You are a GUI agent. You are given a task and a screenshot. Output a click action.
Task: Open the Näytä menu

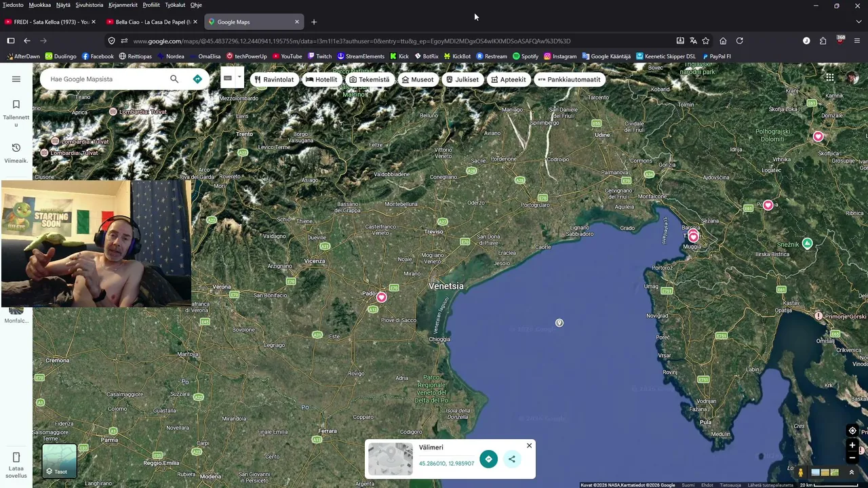[63, 5]
